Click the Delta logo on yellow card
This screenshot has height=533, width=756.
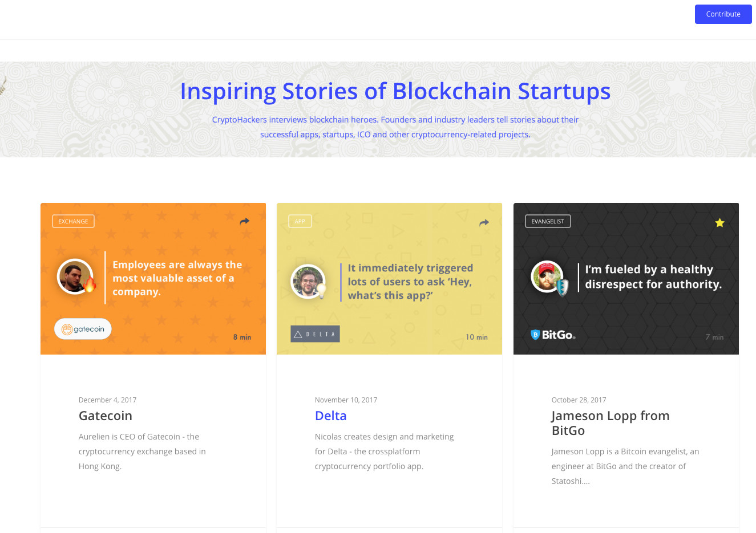click(316, 334)
